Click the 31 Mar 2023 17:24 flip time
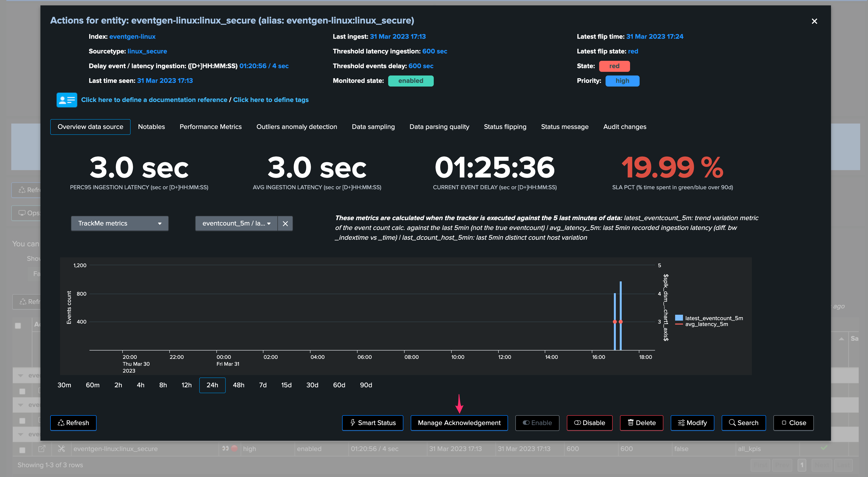 click(x=654, y=37)
